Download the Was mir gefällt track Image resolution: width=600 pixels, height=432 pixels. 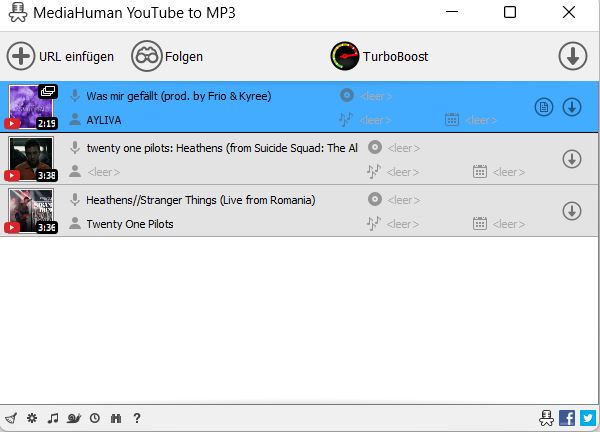coord(572,107)
